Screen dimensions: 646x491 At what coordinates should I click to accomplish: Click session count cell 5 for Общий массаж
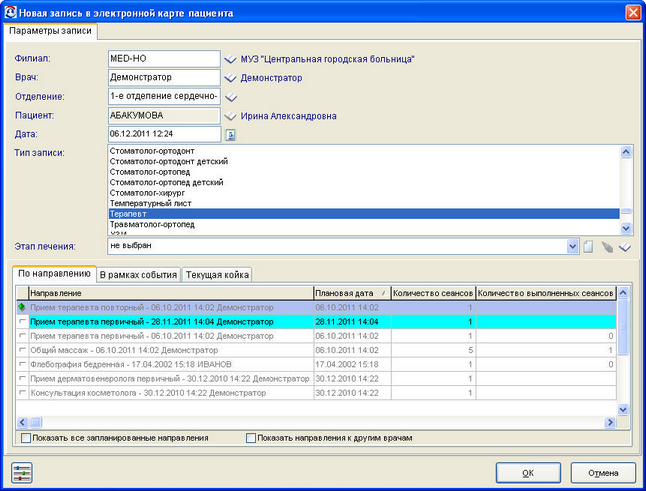tap(433, 350)
